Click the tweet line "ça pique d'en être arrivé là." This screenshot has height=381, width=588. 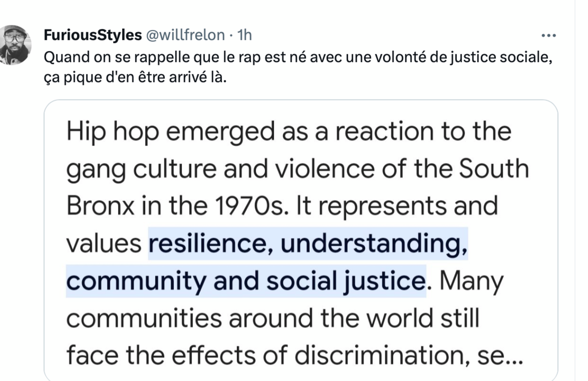pyautogui.click(x=135, y=77)
